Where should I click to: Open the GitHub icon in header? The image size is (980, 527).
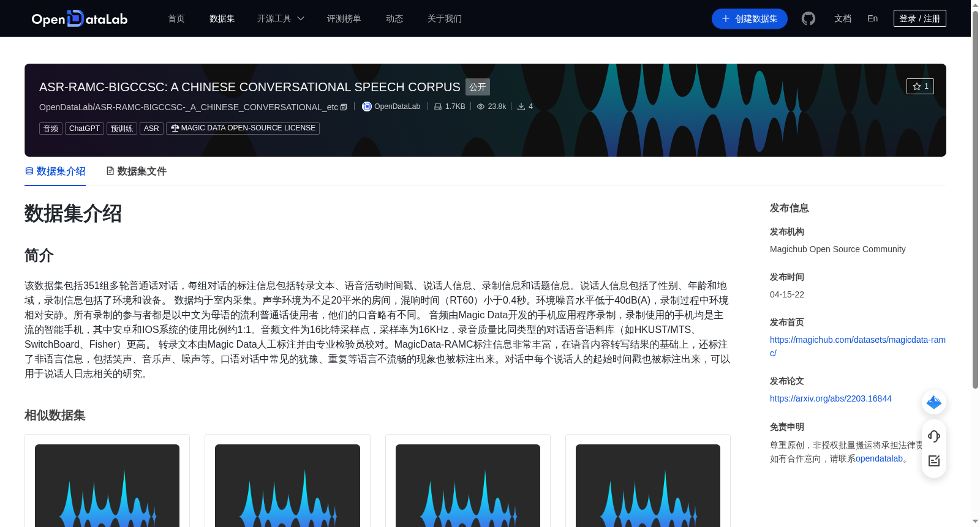coord(809,18)
